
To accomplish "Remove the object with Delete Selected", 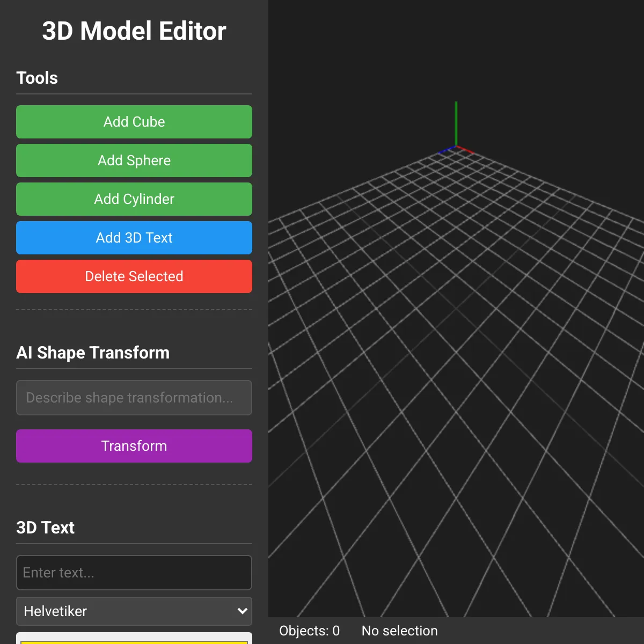I will [134, 276].
